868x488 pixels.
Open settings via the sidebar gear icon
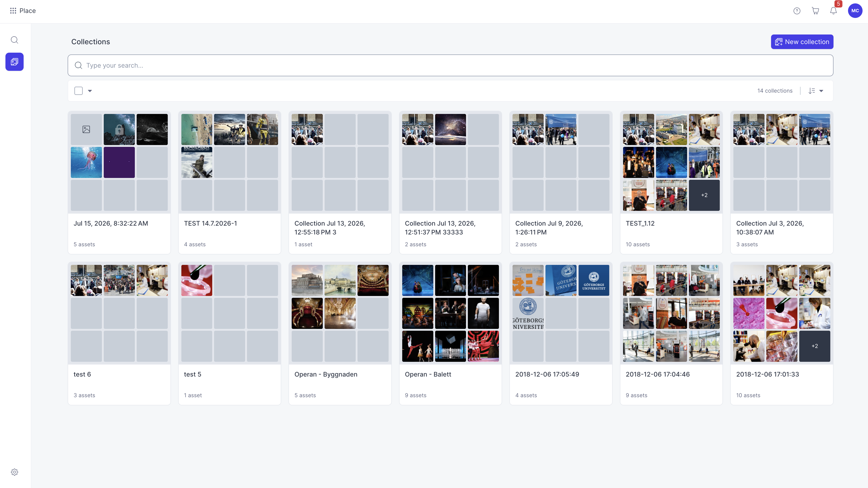(15, 472)
